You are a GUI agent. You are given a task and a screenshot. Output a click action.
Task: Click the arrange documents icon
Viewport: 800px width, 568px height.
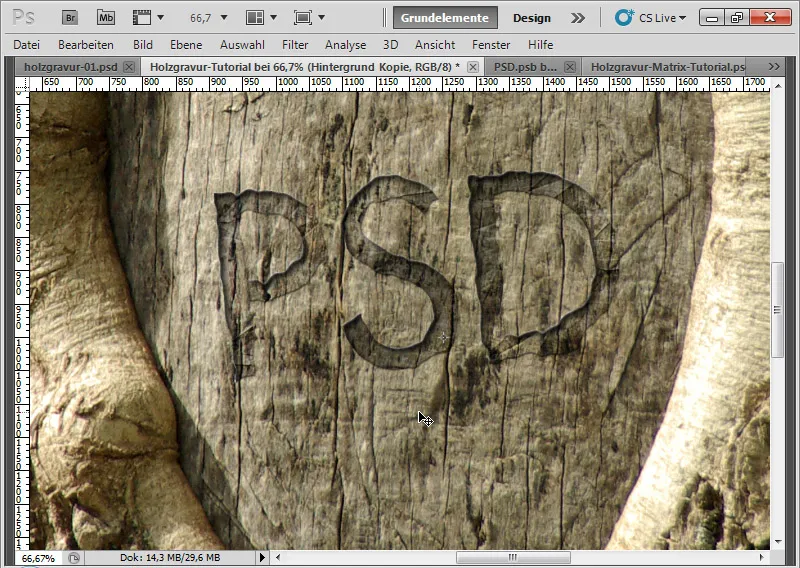coord(255,18)
